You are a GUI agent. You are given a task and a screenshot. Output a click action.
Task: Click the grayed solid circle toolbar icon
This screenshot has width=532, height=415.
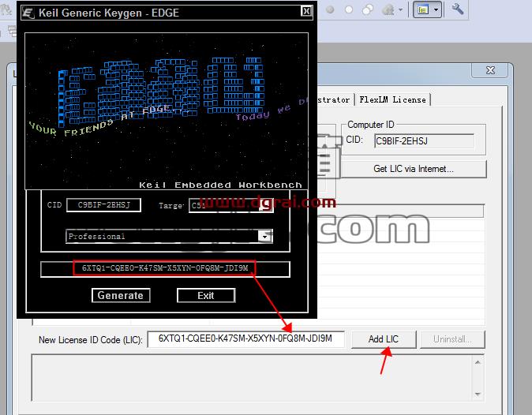[330, 9]
